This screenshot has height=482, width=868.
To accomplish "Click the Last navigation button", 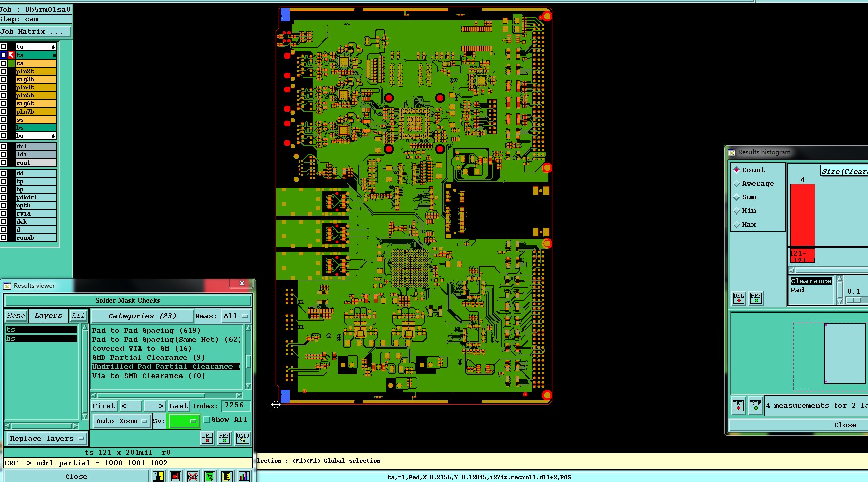I will click(x=179, y=406).
